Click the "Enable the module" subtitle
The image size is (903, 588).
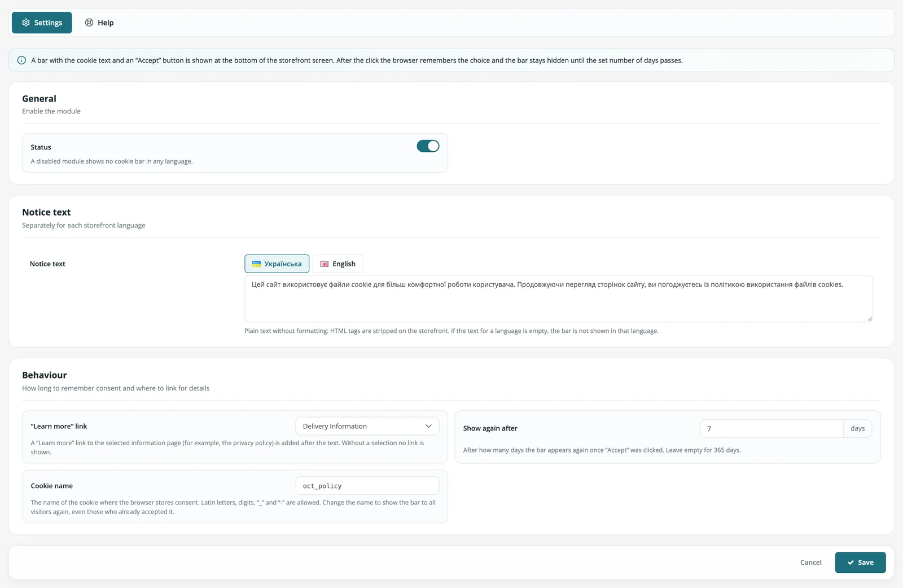(51, 111)
